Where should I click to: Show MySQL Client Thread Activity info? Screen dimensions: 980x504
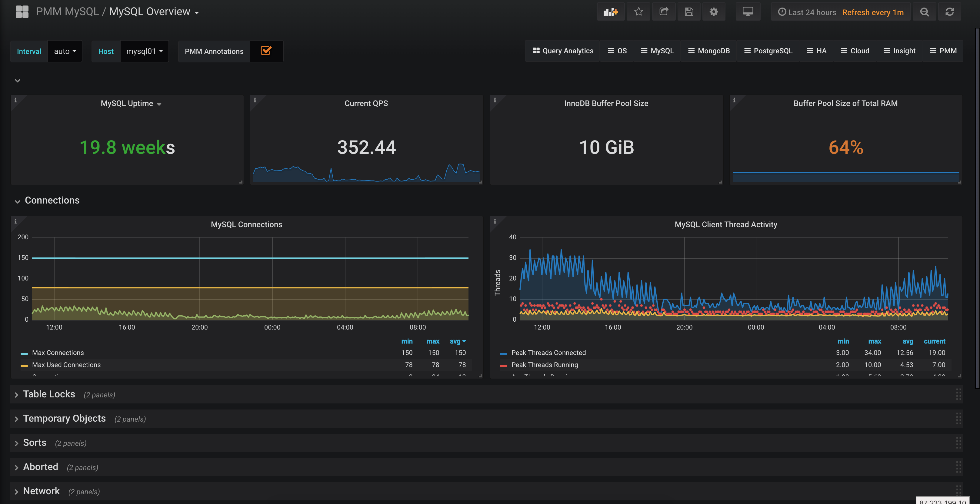495,221
